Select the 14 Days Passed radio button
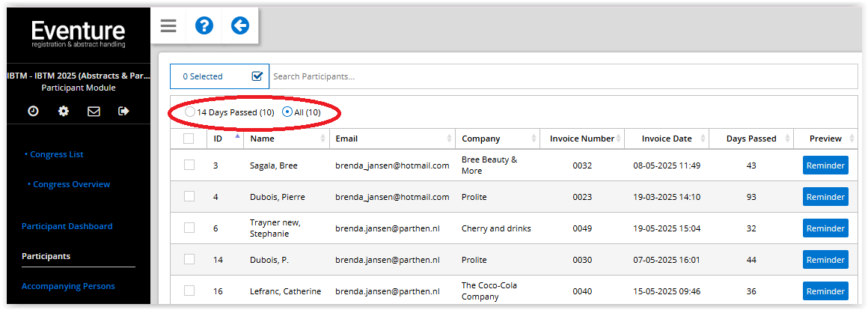The width and height of the screenshot is (868, 310). [x=190, y=112]
